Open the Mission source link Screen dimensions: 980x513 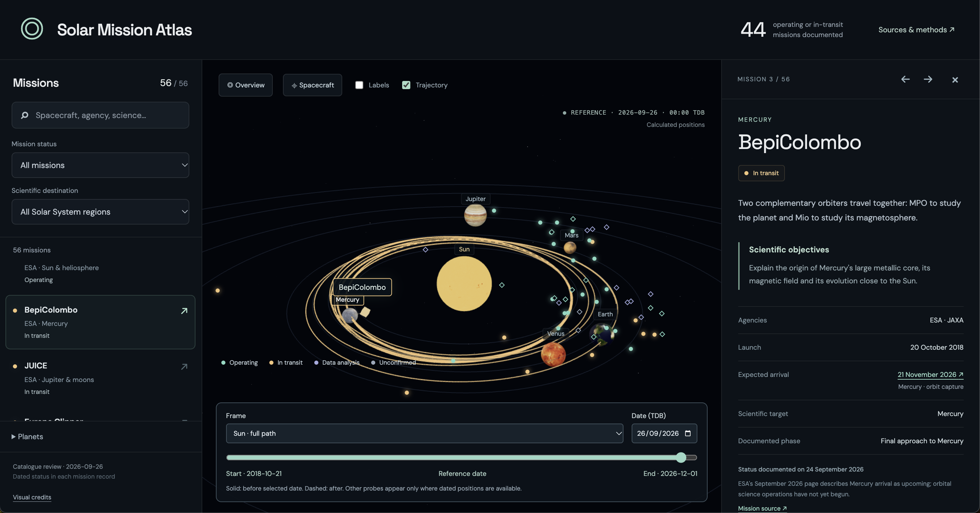762,509
